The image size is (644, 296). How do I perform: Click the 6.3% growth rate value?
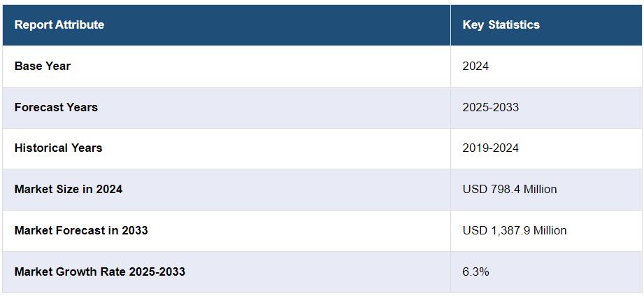[475, 272]
